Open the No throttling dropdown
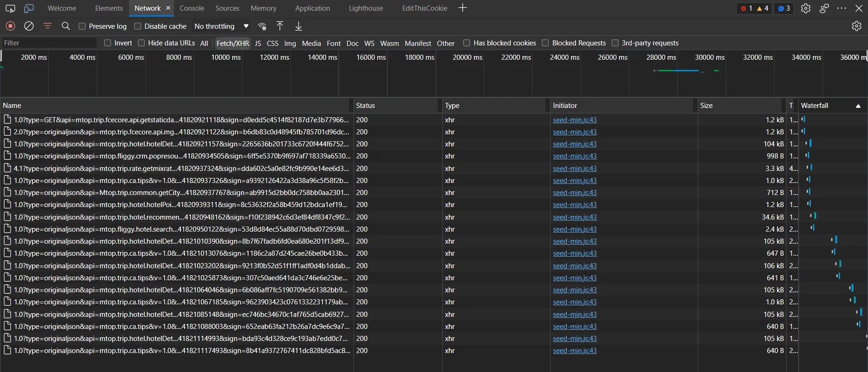The height and width of the screenshot is (372, 868). point(221,26)
